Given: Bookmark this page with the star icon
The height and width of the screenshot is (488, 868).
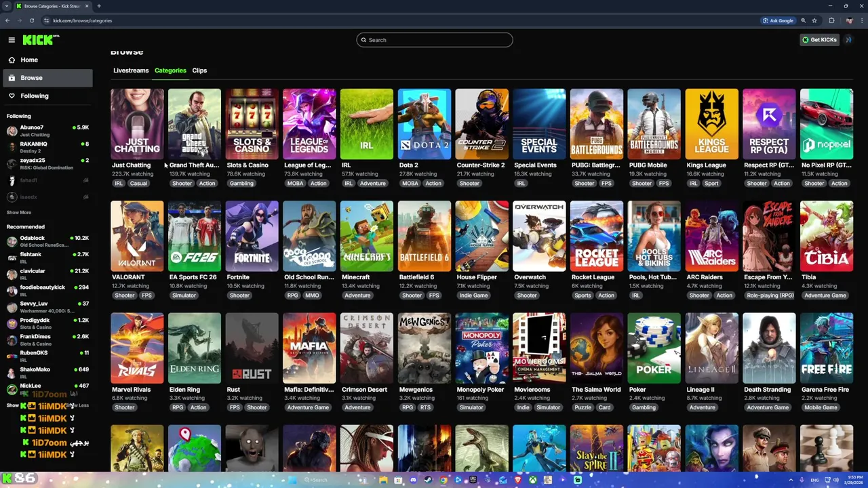Looking at the screenshot, I should [814, 20].
